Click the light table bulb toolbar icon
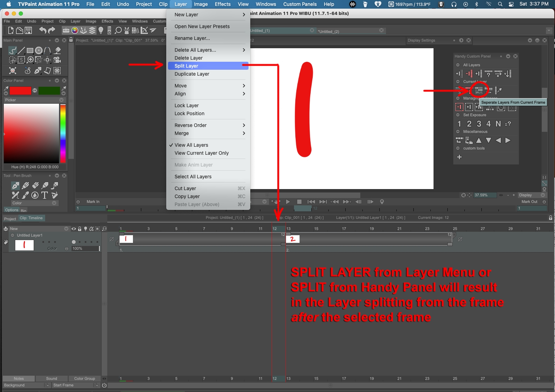The width and height of the screenshot is (555, 392). click(101, 31)
